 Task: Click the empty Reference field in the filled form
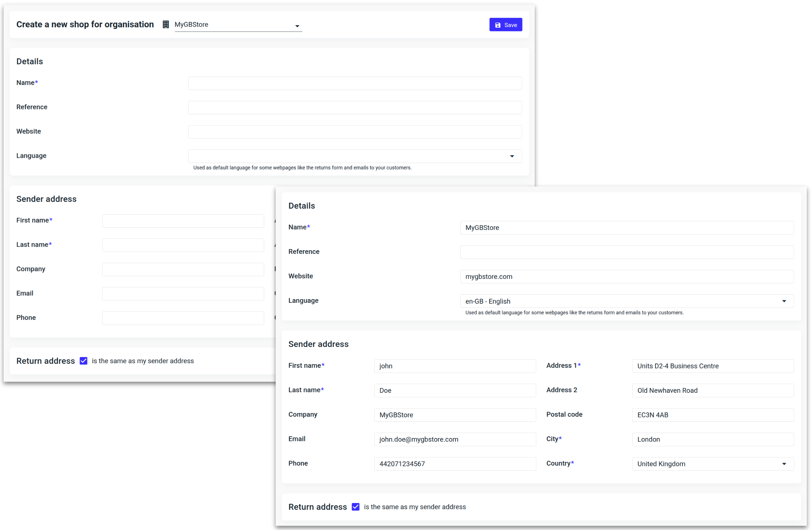click(626, 252)
